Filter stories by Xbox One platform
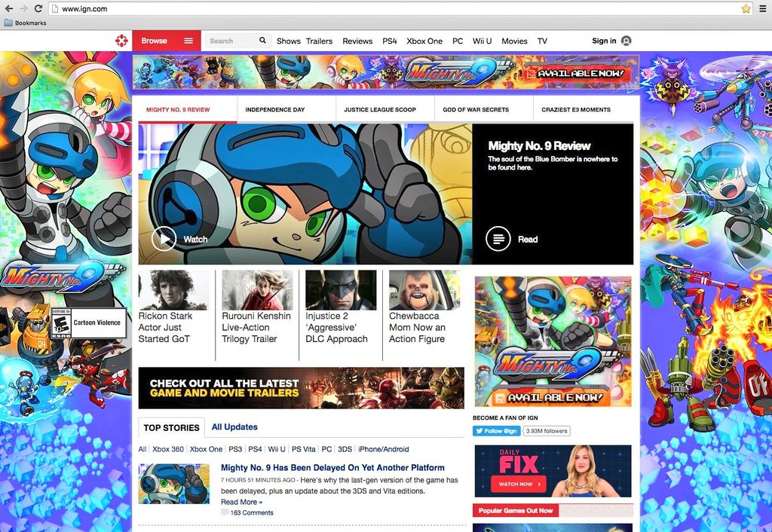The height and width of the screenshot is (532, 772). pos(206,449)
